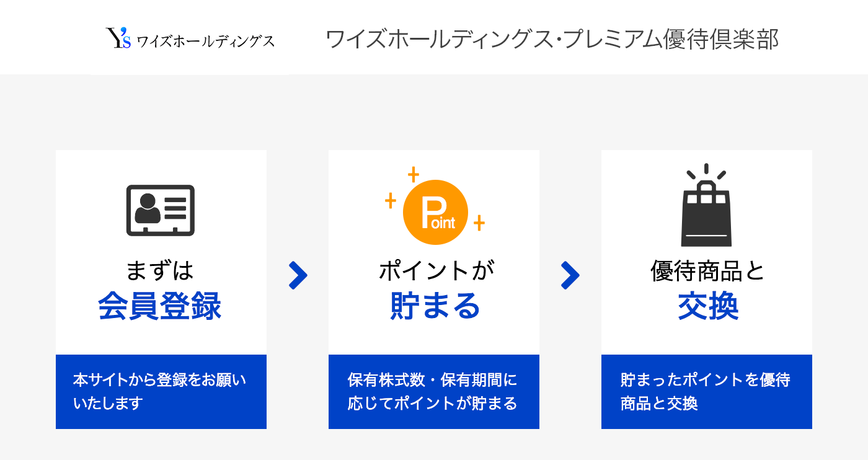Click the orange Point coin icon
868x460 pixels.
pyautogui.click(x=435, y=213)
